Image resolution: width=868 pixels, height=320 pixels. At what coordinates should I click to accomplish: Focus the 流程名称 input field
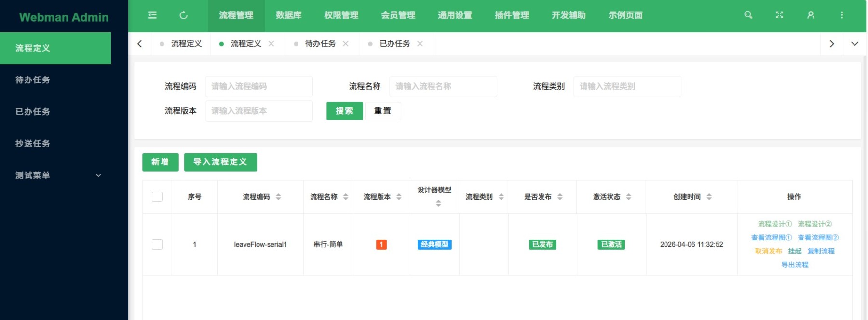443,86
